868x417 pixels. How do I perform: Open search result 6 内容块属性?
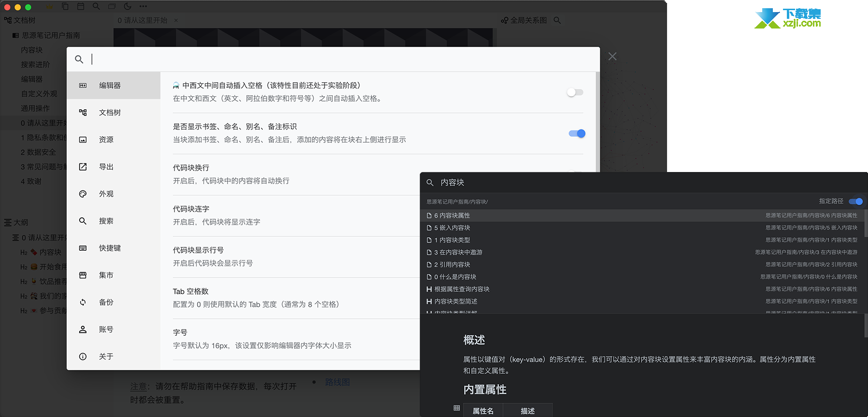tap(642, 216)
